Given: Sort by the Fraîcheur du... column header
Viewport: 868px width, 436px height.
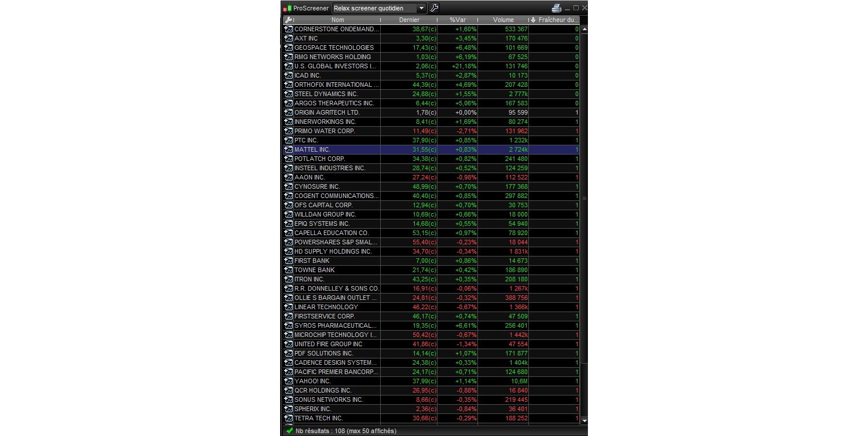Looking at the screenshot, I should (x=554, y=20).
